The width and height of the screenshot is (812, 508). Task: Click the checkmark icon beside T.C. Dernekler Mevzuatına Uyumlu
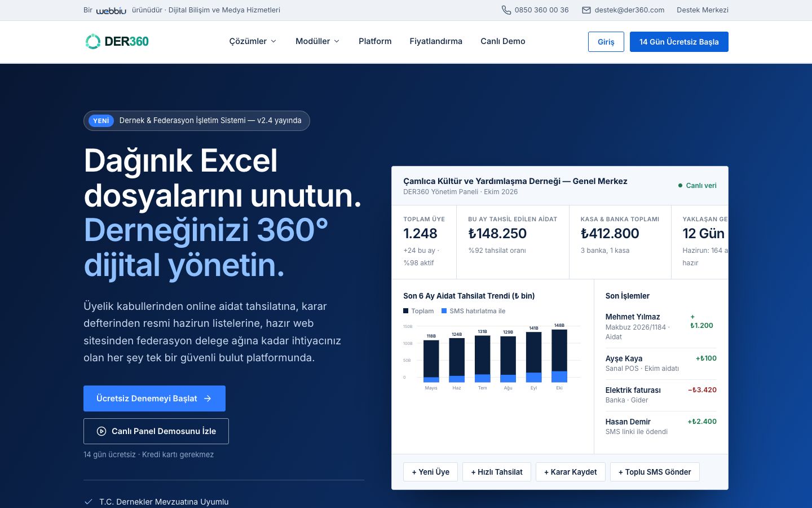(88, 502)
